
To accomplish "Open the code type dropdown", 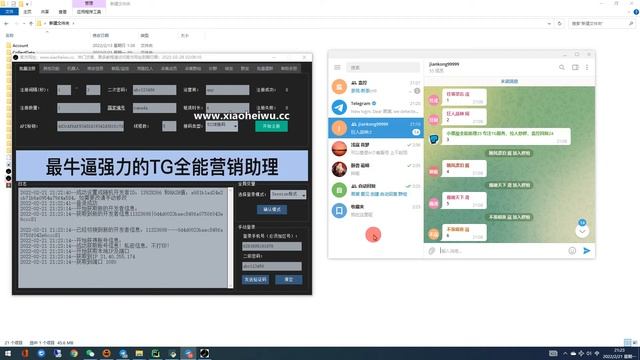I will 222,126.
